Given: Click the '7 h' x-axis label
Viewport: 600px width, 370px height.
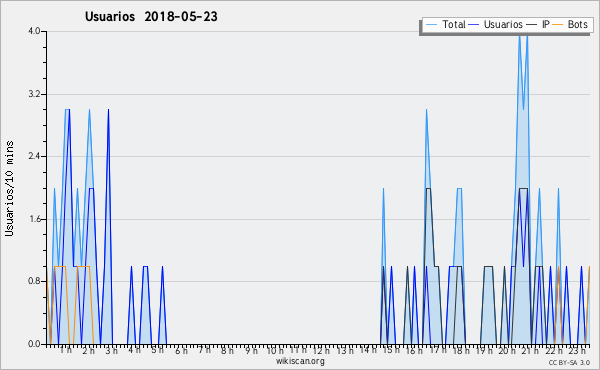Looking at the screenshot, I should point(204,350).
